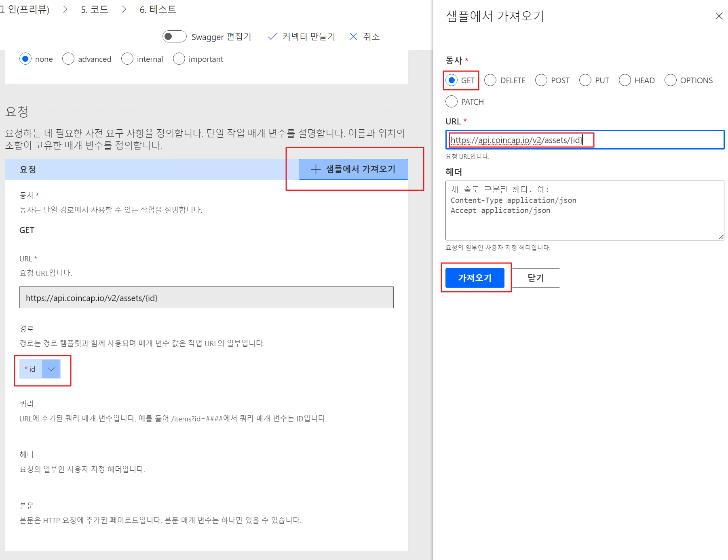Click the checkmark 커넥터 만들기 button
Image resolution: width=728 pixels, height=560 pixels.
pos(302,36)
